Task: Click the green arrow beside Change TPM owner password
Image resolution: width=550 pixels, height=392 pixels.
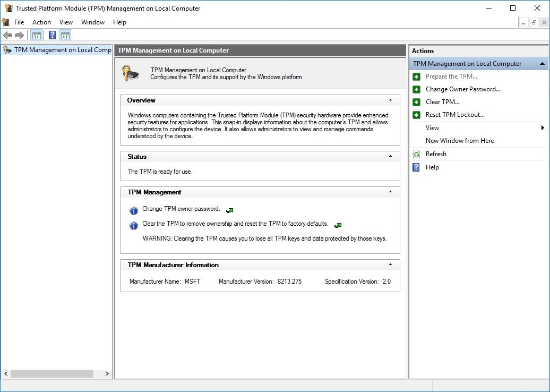Action: 229,210
